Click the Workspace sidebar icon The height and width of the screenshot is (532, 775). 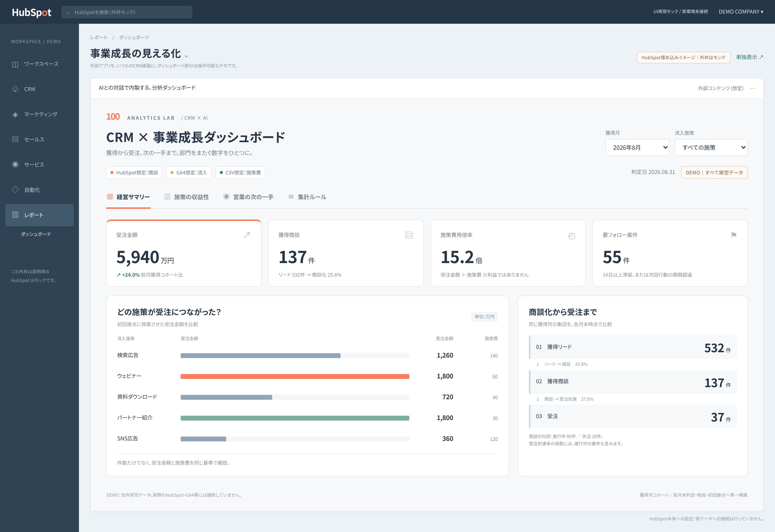pos(15,64)
